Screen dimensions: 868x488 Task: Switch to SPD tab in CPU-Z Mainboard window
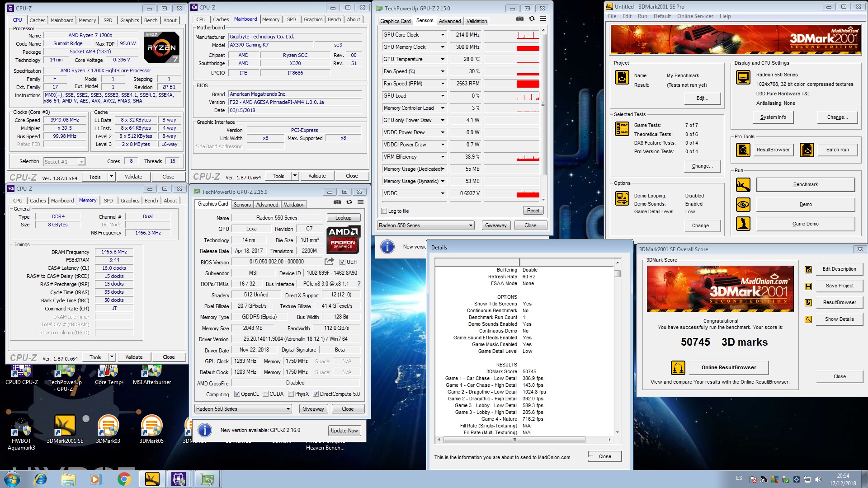point(292,19)
